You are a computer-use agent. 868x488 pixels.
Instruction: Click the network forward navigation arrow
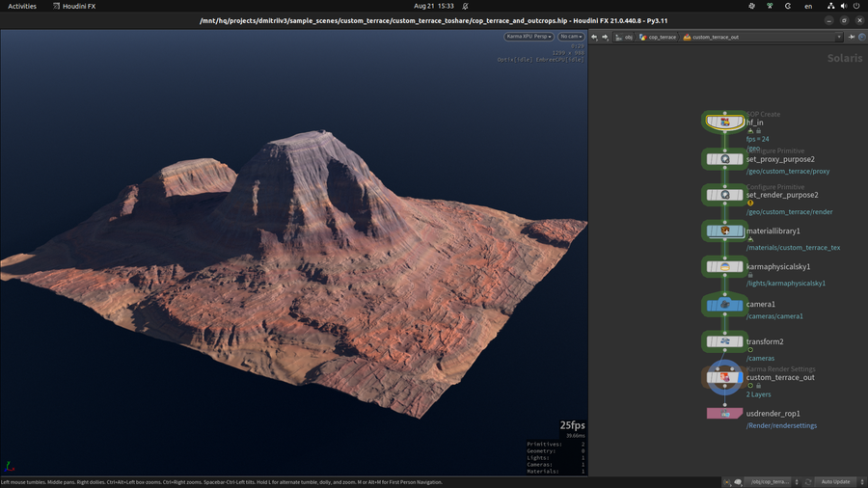605,37
